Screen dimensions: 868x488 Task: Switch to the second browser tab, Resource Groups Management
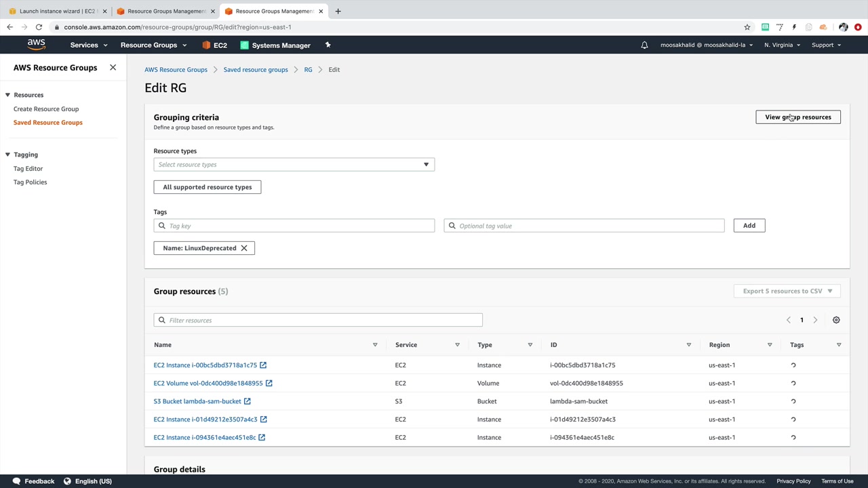coord(165,11)
